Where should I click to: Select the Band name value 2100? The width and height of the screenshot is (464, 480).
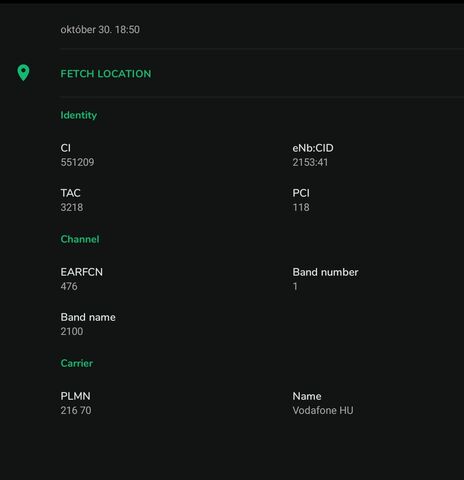(x=72, y=331)
